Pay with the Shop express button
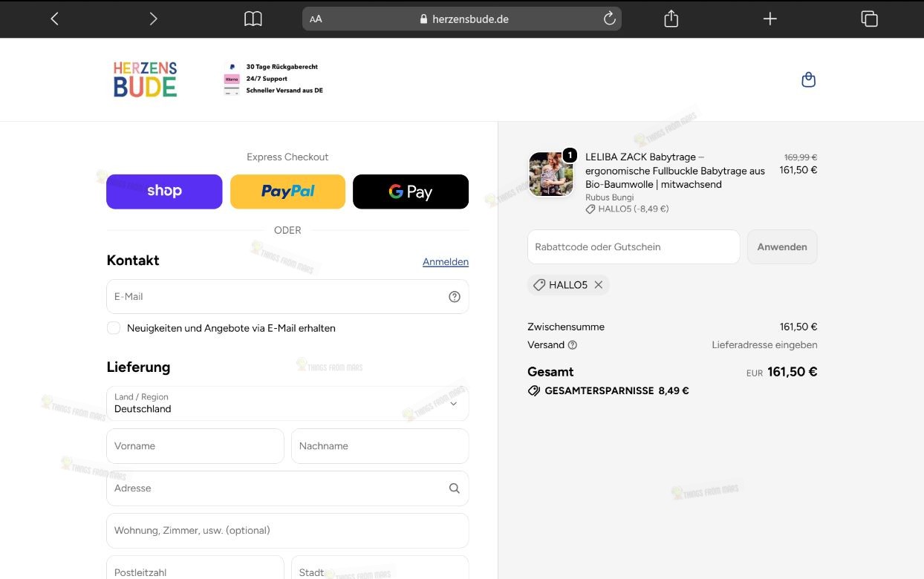The image size is (924, 579). (x=164, y=192)
